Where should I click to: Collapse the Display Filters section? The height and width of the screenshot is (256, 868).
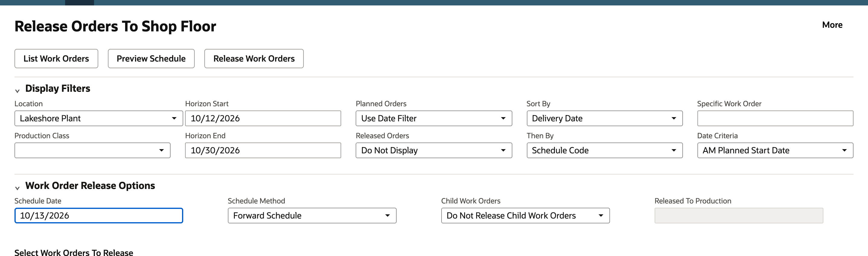[x=17, y=91]
